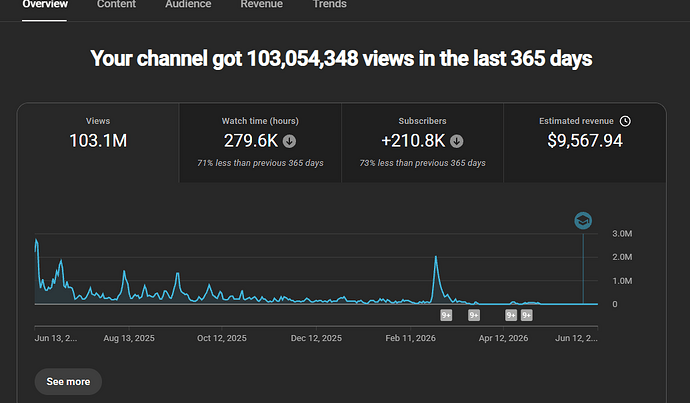Image resolution: width=690 pixels, height=403 pixels.
Task: Switch to the Content tab
Action: point(116,4)
